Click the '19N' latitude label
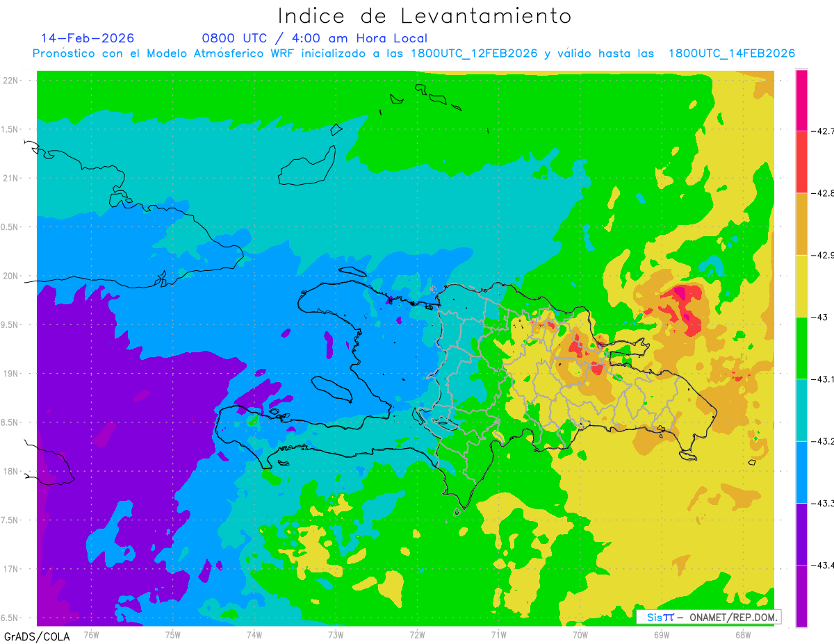Viewport: 834px width, 644px height. point(12,374)
